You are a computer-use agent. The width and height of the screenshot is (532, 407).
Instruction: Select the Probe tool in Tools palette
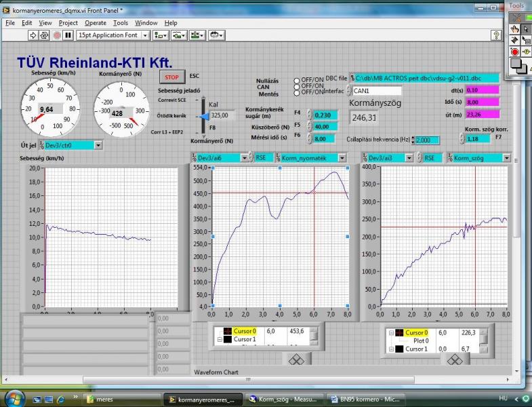coord(526,52)
